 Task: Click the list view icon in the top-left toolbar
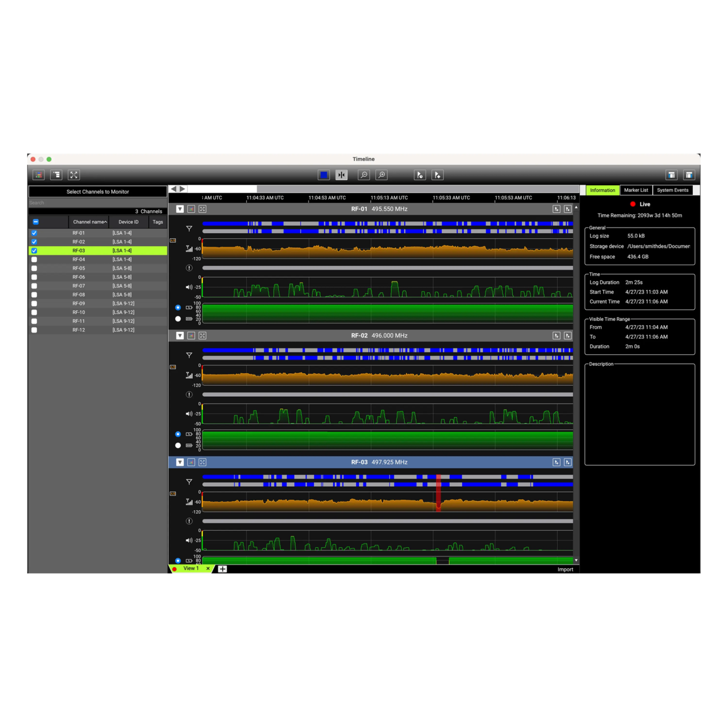(x=56, y=175)
